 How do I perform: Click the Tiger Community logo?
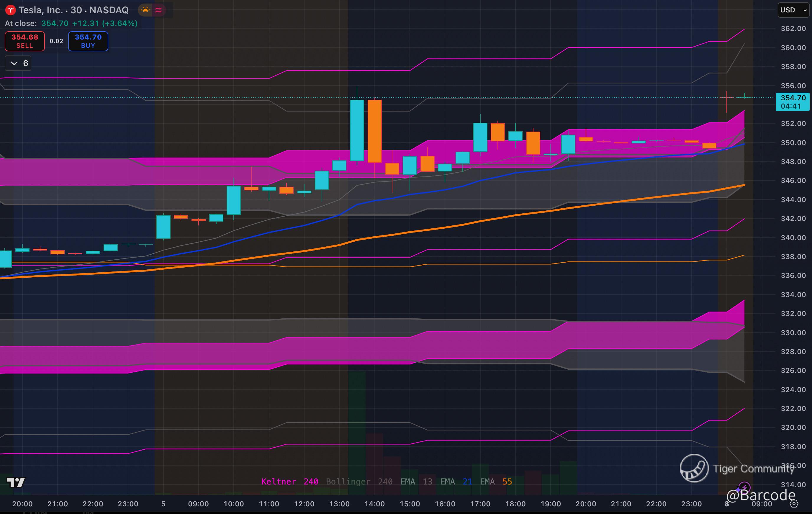694,468
